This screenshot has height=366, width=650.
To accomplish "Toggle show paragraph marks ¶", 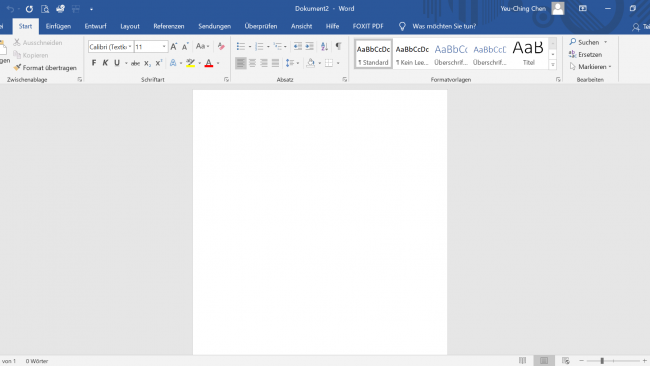I will coord(339,46).
